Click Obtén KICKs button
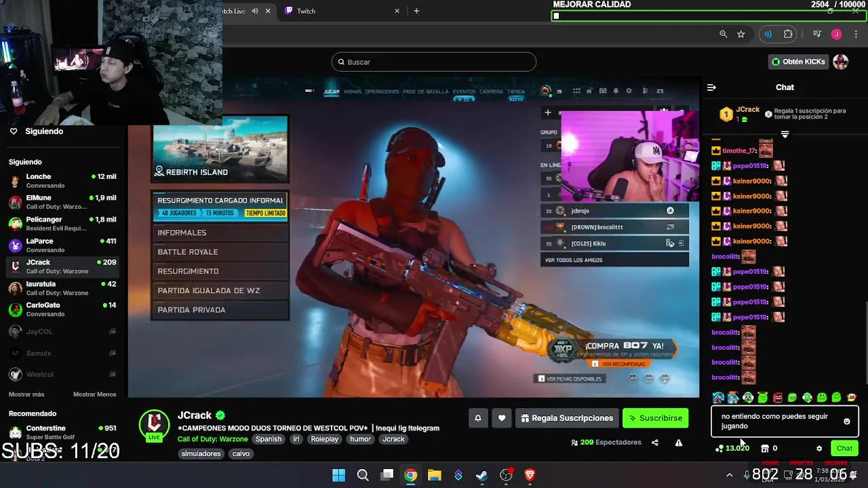868x488 pixels. [798, 62]
